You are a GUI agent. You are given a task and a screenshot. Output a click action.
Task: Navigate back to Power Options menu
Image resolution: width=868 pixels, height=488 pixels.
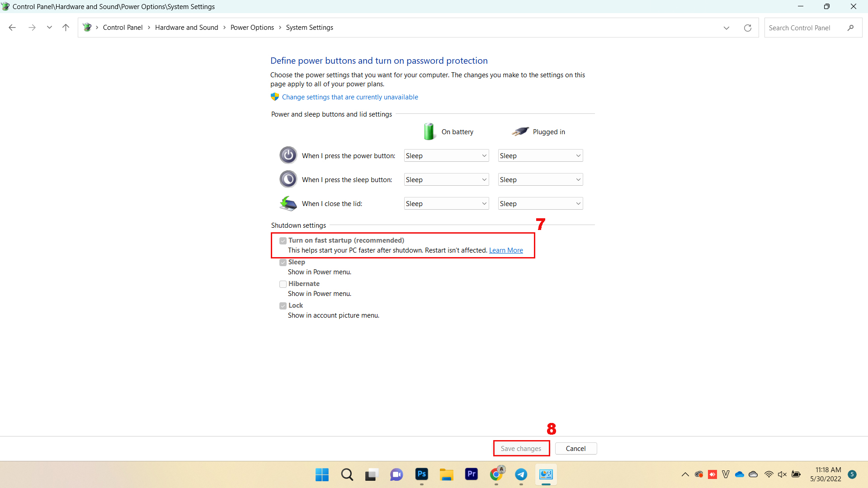pyautogui.click(x=251, y=28)
